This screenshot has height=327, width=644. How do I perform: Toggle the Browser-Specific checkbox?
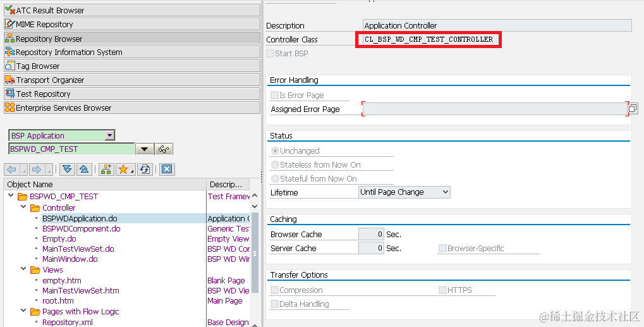(442, 248)
